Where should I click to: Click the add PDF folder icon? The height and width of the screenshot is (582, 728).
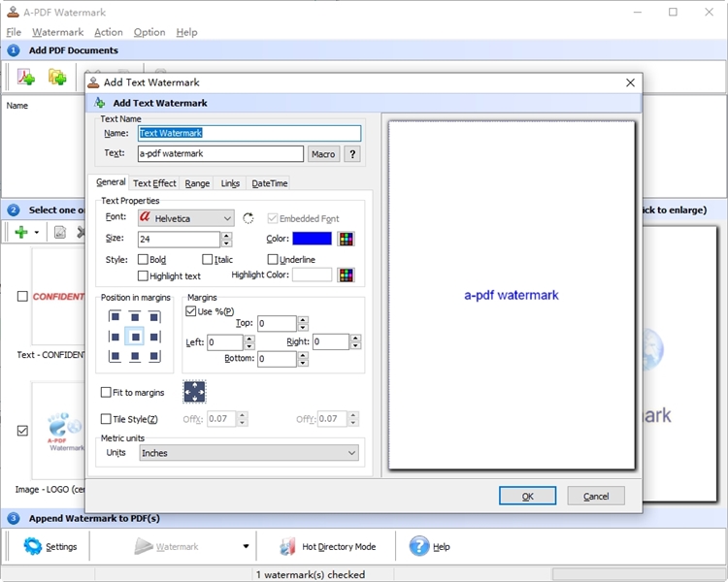57,78
